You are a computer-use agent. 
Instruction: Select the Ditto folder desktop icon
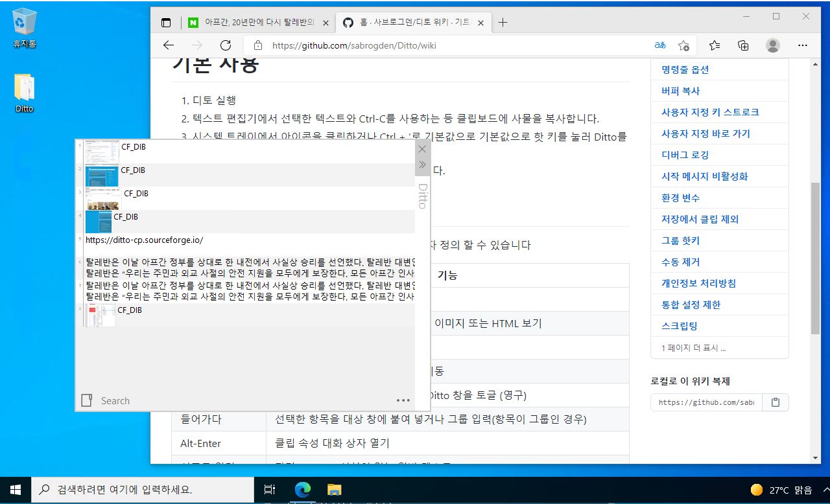tap(24, 94)
